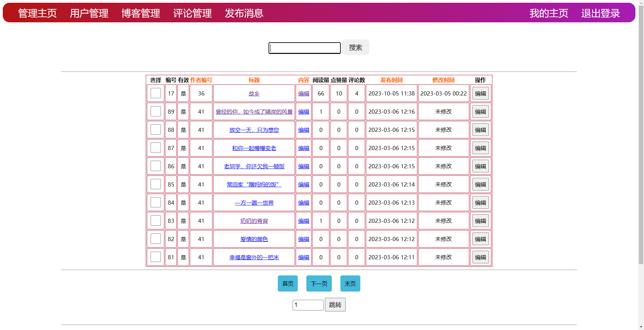Sort by the 作者编号 column header

pyautogui.click(x=201, y=80)
